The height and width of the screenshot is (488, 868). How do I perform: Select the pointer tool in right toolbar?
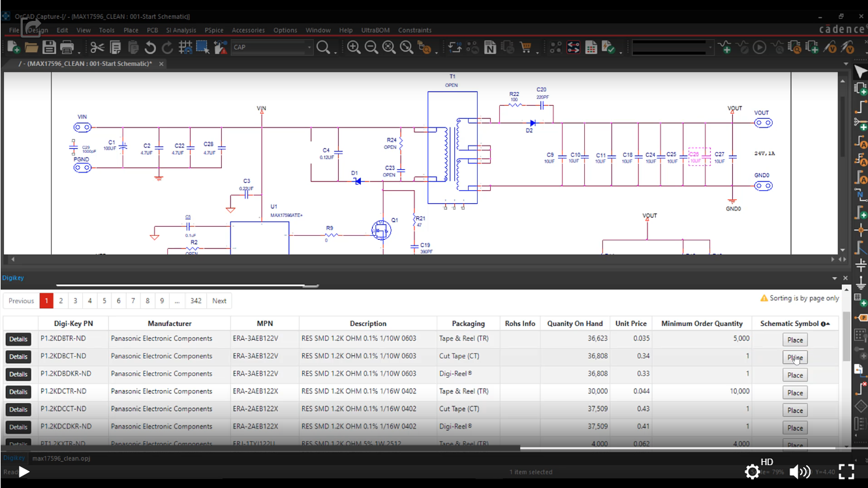coord(861,71)
